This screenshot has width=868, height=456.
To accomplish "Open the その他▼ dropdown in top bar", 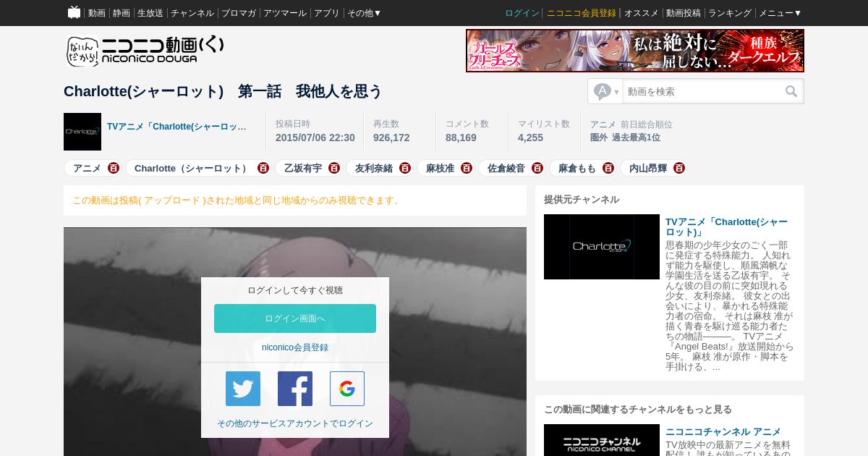I will pyautogui.click(x=365, y=13).
